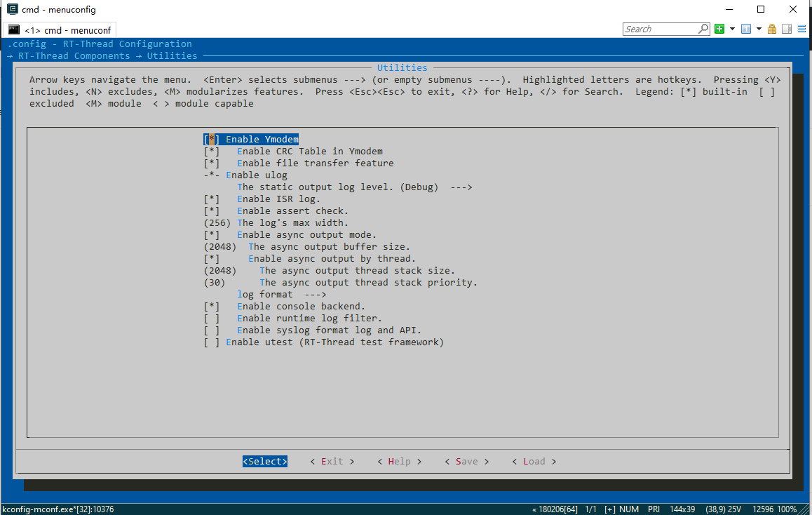The image size is (812, 515).
Task: Lock the console using the padlock icon
Action: pos(771,29)
